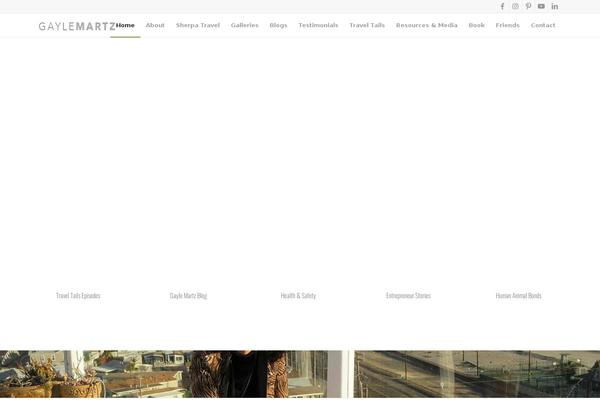The image size is (600, 400).
Task: Open the Instagram social icon
Action: (516, 6)
